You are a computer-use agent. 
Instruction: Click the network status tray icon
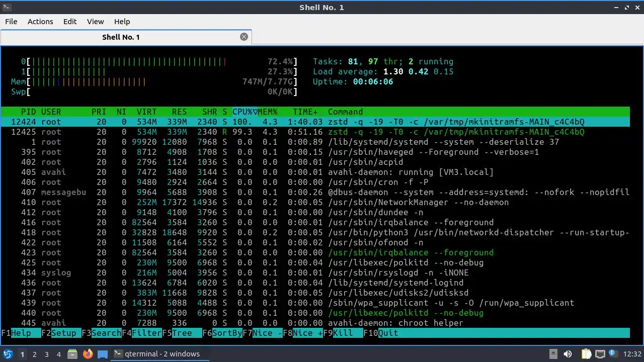coord(600,354)
